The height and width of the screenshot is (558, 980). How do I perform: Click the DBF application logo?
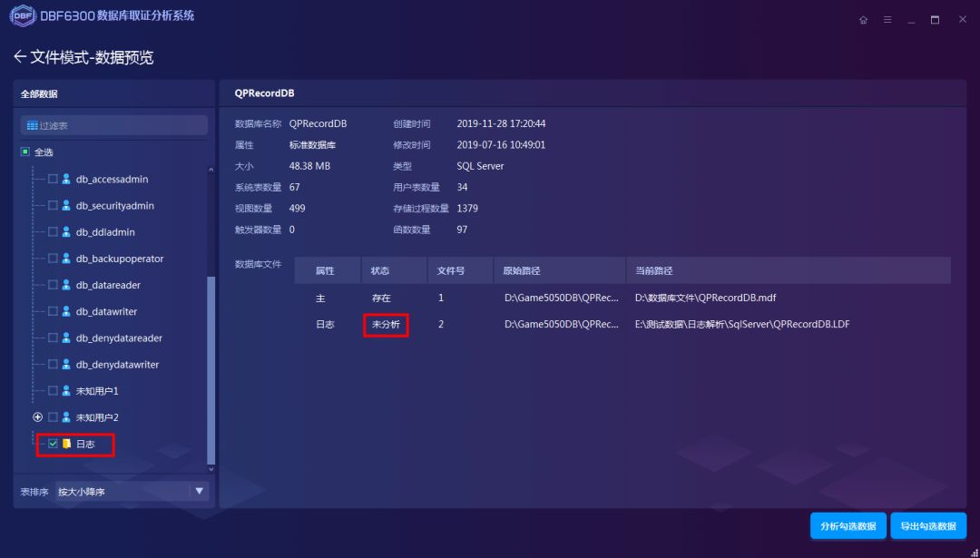[23, 15]
